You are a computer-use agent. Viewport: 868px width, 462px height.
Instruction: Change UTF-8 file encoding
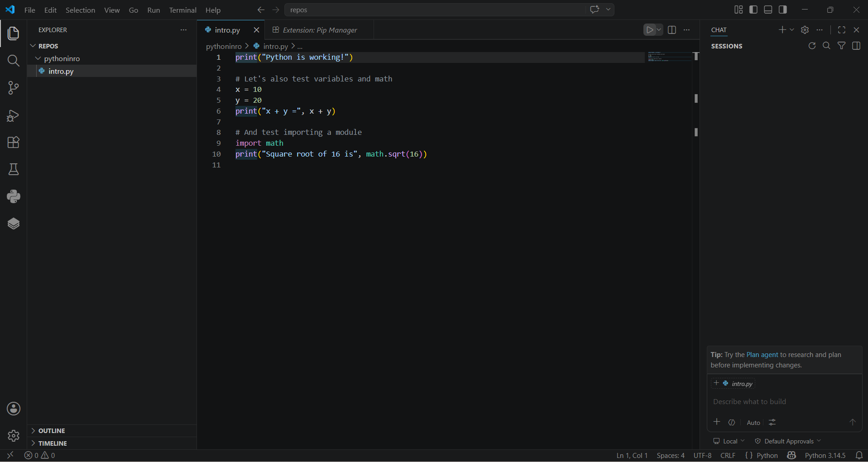702,455
